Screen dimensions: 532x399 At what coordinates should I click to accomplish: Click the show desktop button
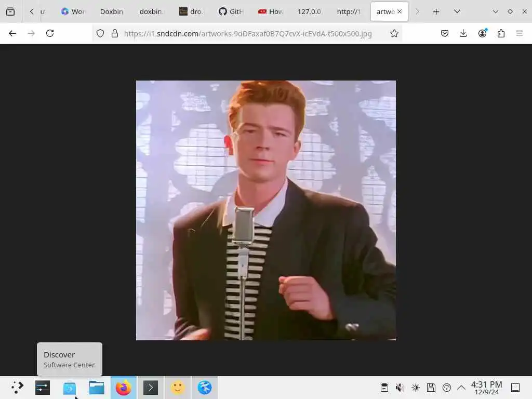click(515, 388)
